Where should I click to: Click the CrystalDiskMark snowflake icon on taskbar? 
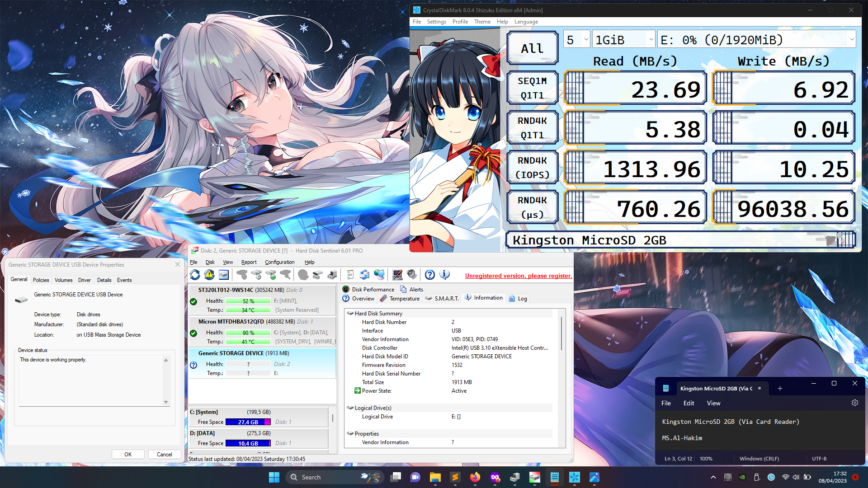574,477
